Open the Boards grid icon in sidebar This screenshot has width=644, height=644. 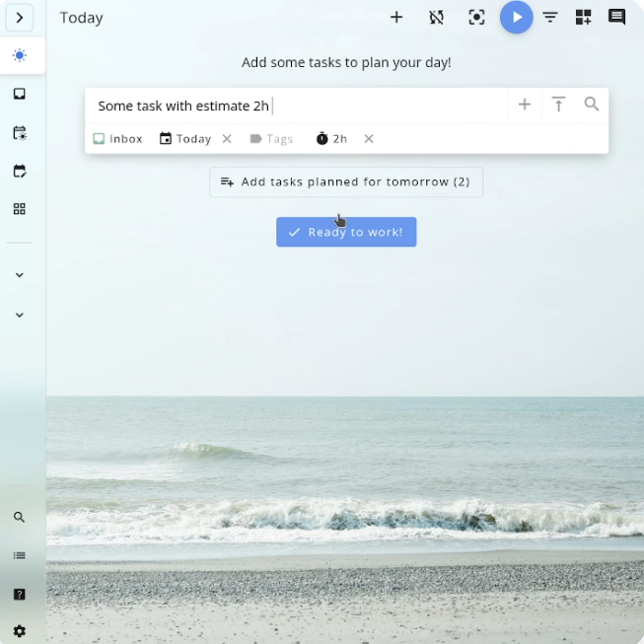pyautogui.click(x=20, y=209)
